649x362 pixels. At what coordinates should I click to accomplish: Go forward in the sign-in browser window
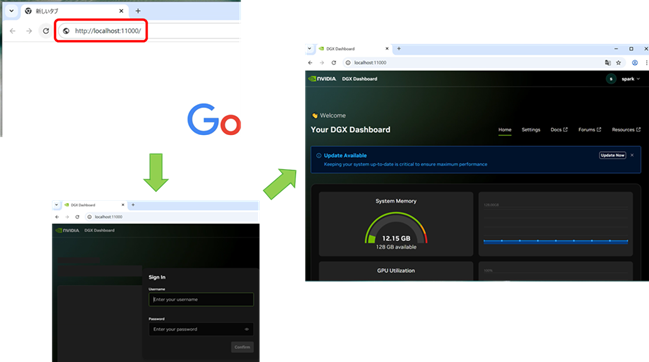[67, 217]
